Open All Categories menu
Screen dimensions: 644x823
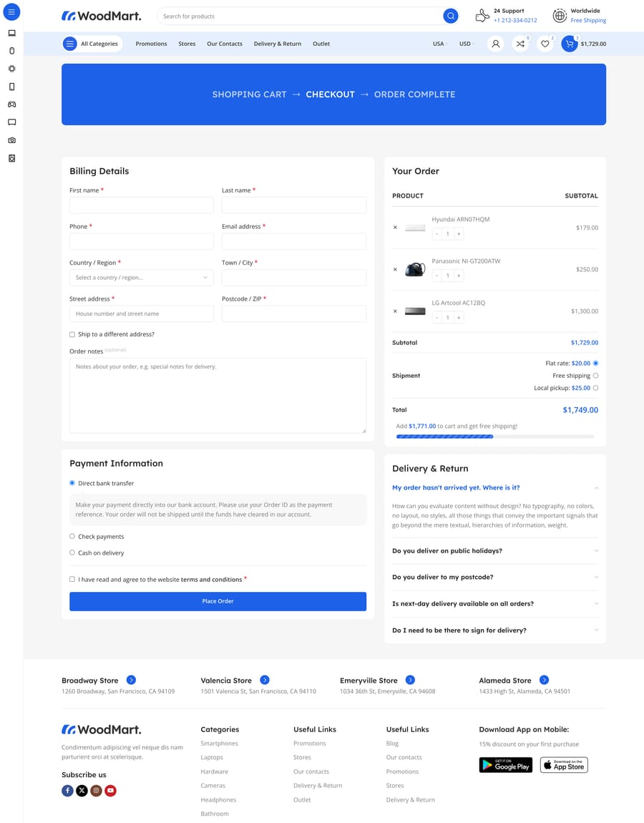[x=92, y=44]
